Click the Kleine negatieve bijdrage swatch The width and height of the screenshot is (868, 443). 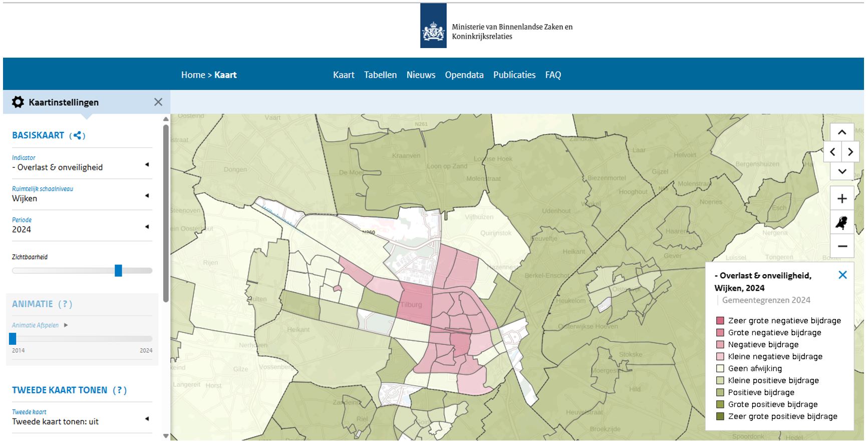[x=720, y=357]
